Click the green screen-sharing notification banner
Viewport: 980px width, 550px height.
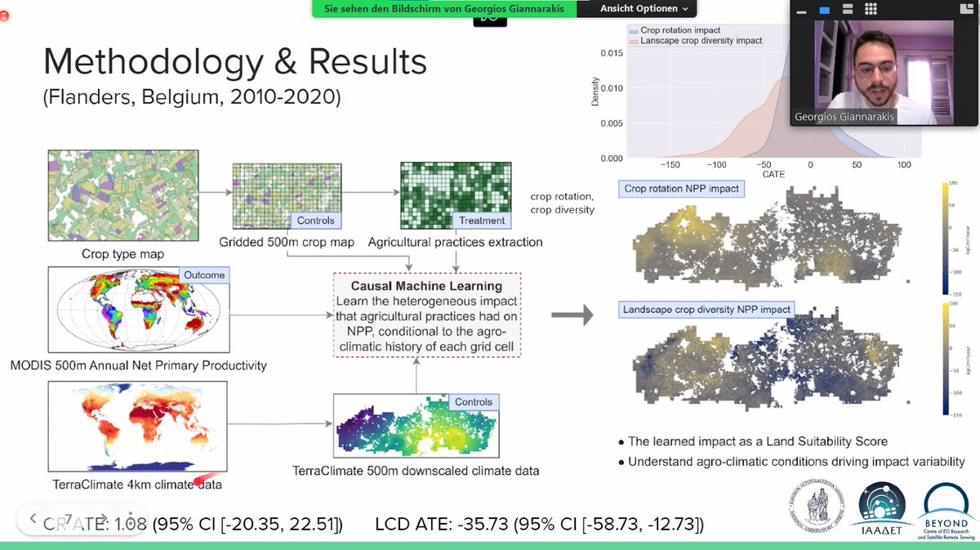click(443, 8)
